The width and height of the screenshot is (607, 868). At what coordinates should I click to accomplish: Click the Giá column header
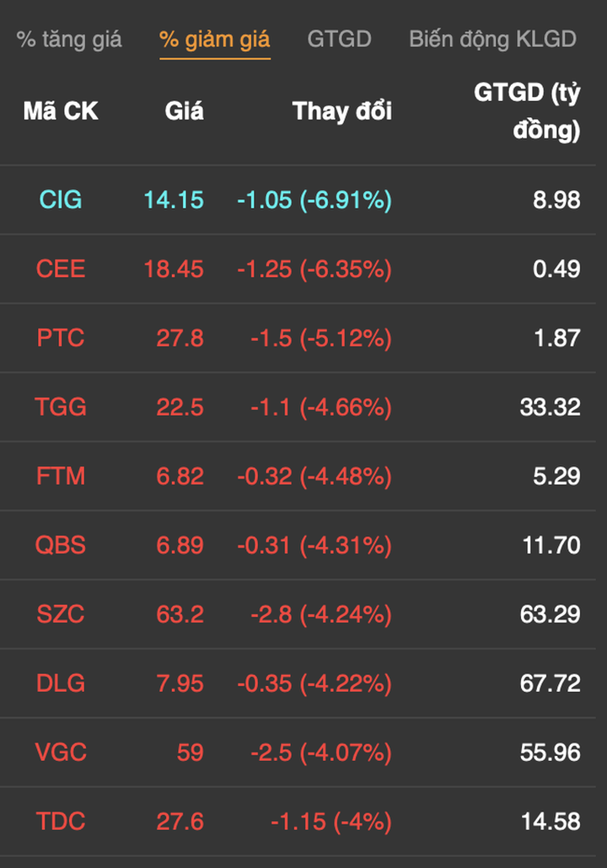click(184, 111)
